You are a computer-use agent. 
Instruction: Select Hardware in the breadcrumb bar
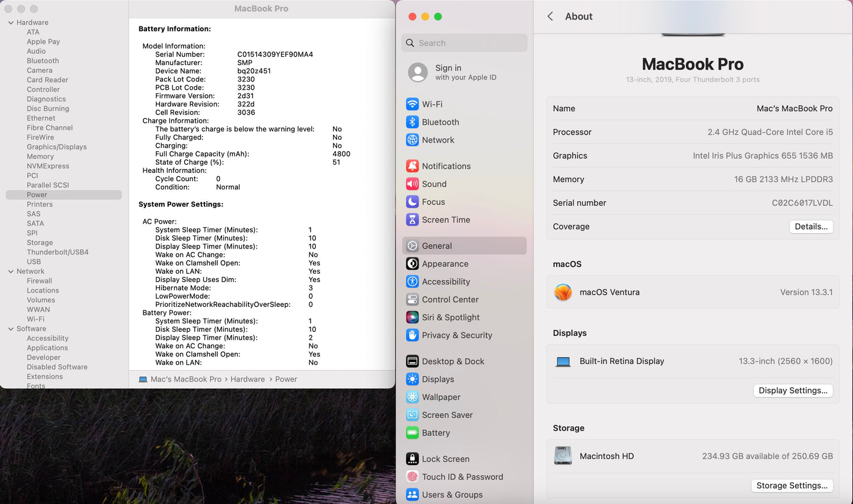click(247, 379)
